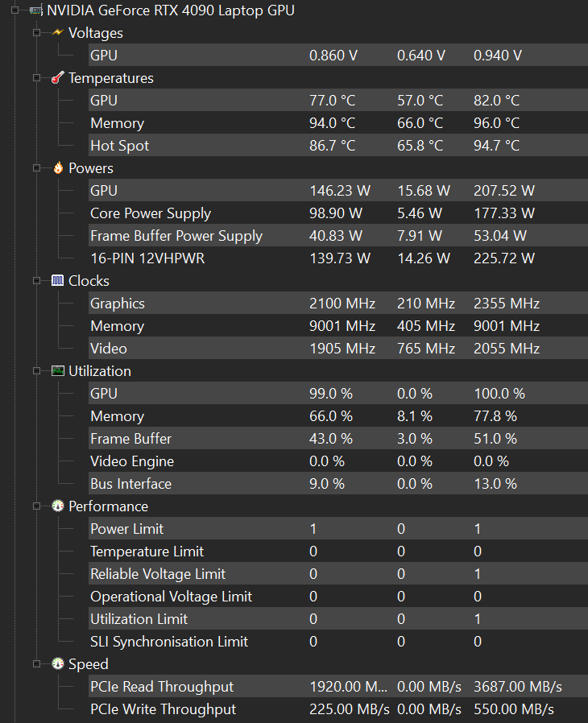Click the NVIDIA GPU card icon

click(x=36, y=10)
